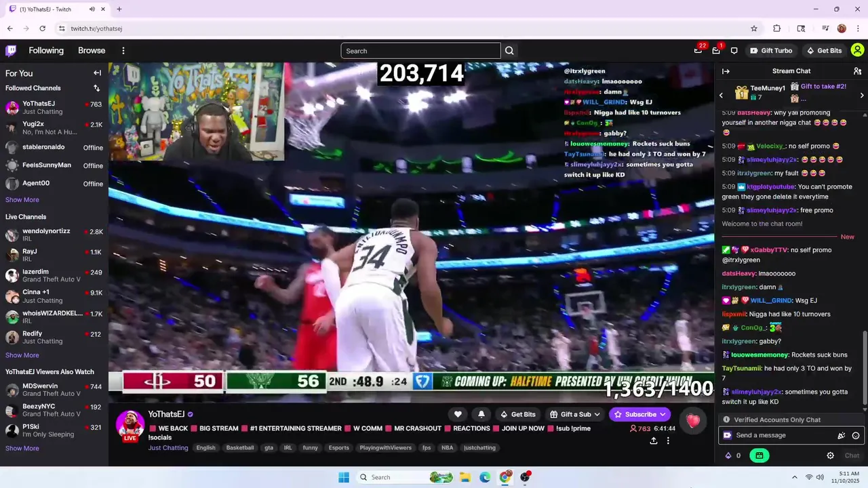The height and width of the screenshot is (488, 868).
Task: Bookmark this page with the star icon
Action: pos(754,28)
